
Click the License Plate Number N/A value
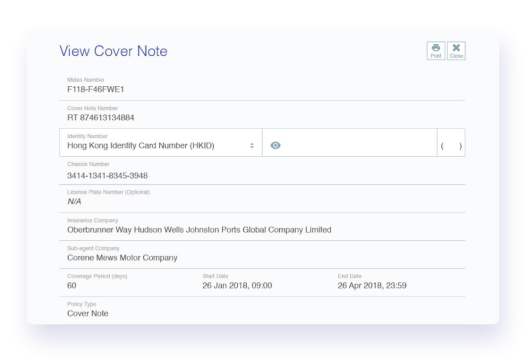[x=74, y=202]
